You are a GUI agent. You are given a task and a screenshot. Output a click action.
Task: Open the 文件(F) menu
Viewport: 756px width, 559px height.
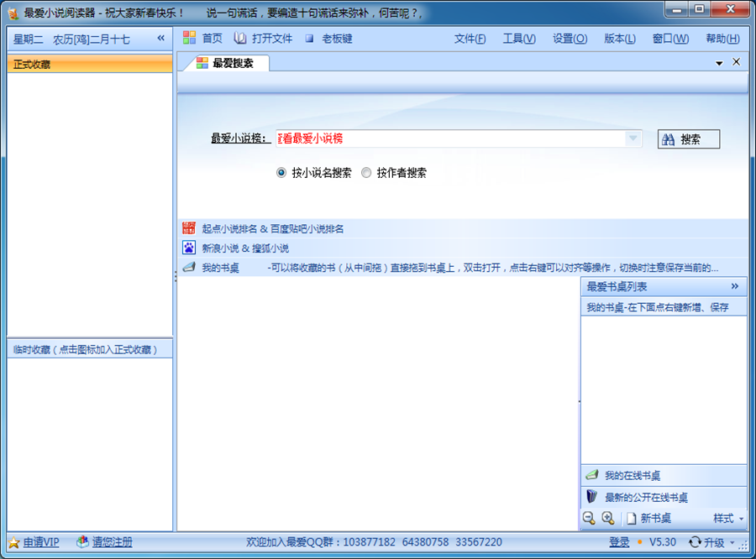click(470, 39)
